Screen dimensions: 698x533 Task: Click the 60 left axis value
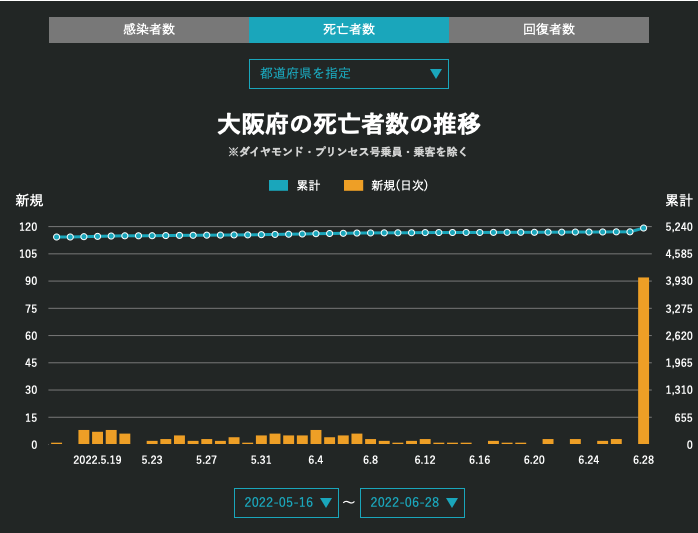[31, 336]
